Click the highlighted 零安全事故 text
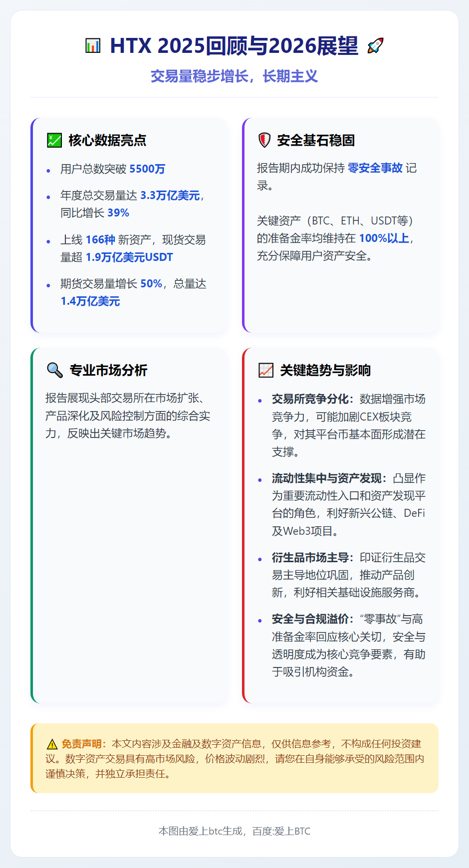 (x=375, y=168)
